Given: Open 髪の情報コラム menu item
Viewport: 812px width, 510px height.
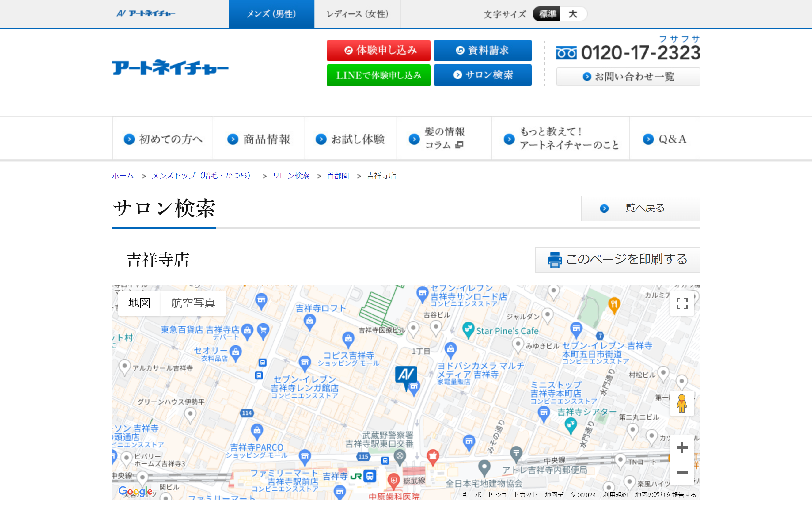Looking at the screenshot, I should (x=444, y=139).
